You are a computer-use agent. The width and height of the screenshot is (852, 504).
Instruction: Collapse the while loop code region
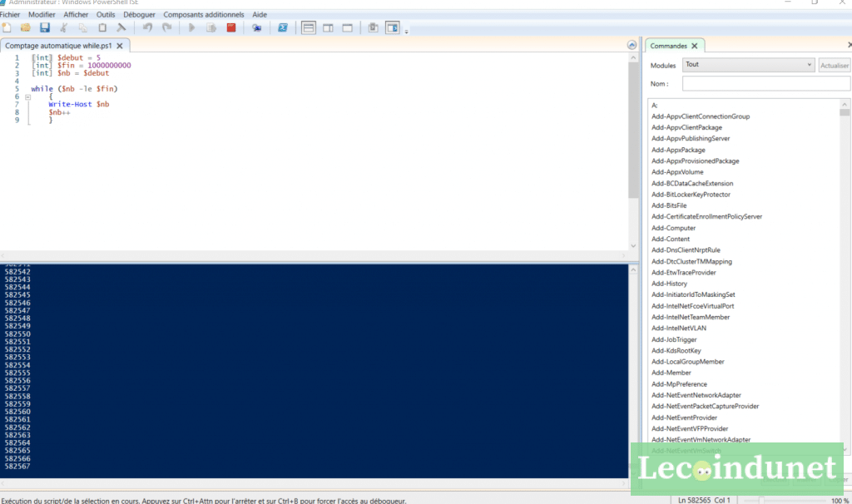point(28,99)
